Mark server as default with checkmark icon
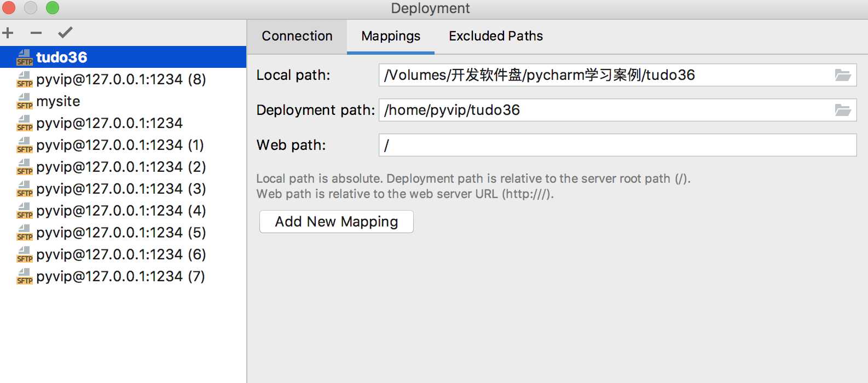This screenshot has width=868, height=383. pos(65,33)
